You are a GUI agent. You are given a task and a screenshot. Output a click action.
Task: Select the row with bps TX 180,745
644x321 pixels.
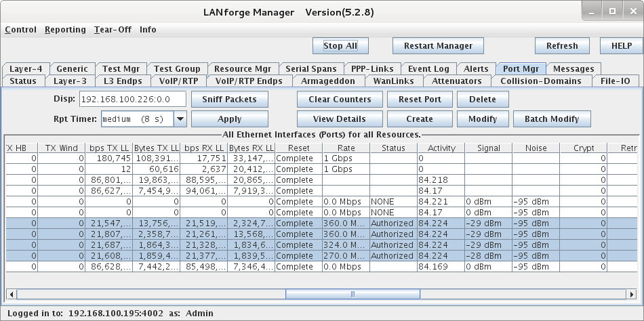pos(322,158)
